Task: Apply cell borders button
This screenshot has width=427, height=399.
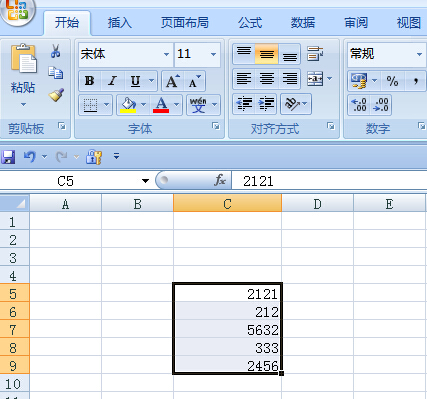Action: coord(90,105)
